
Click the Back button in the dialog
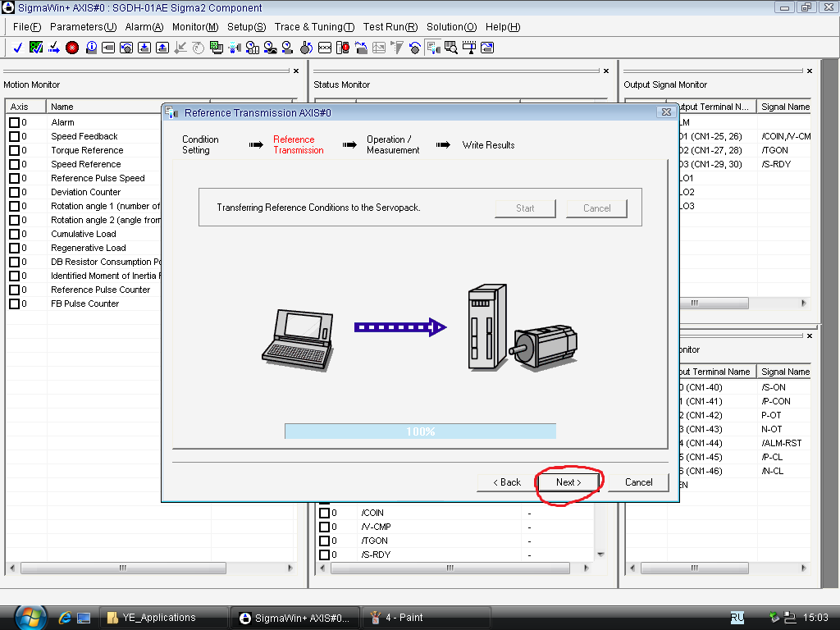coord(507,482)
